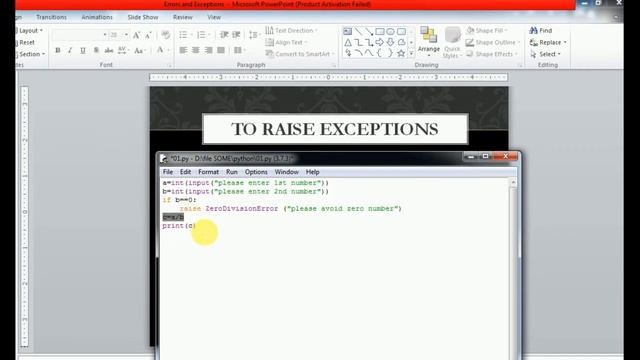Open the Columns dropdown

239,50
